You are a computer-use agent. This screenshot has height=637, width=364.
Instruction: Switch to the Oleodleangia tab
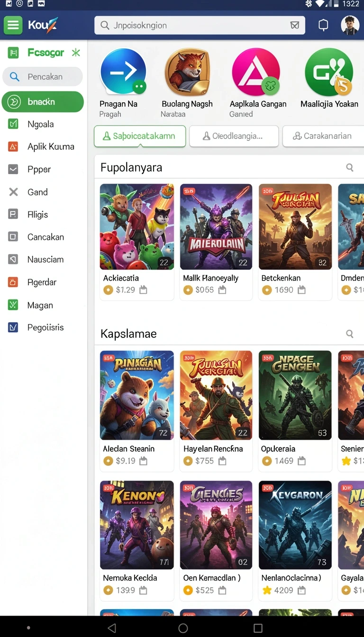point(234,136)
